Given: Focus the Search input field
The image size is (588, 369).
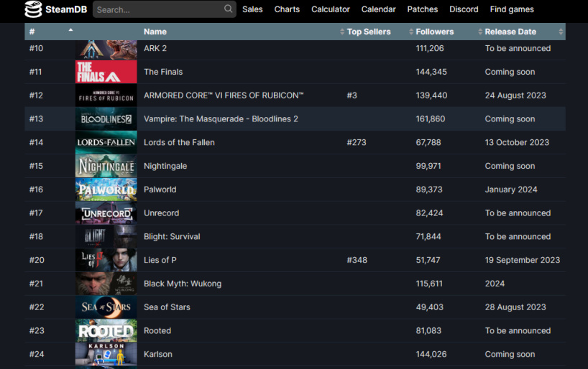Looking at the screenshot, I should 164,9.
